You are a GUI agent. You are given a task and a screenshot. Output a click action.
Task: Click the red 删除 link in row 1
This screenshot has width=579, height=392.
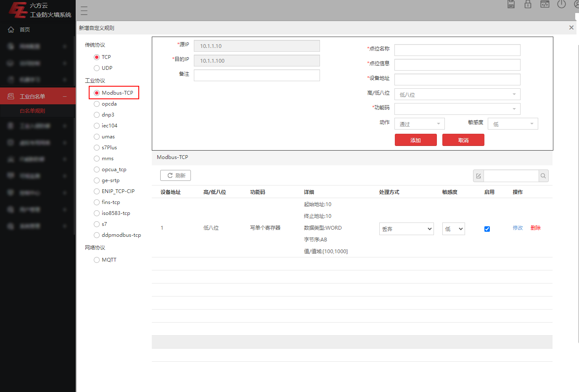click(x=536, y=228)
